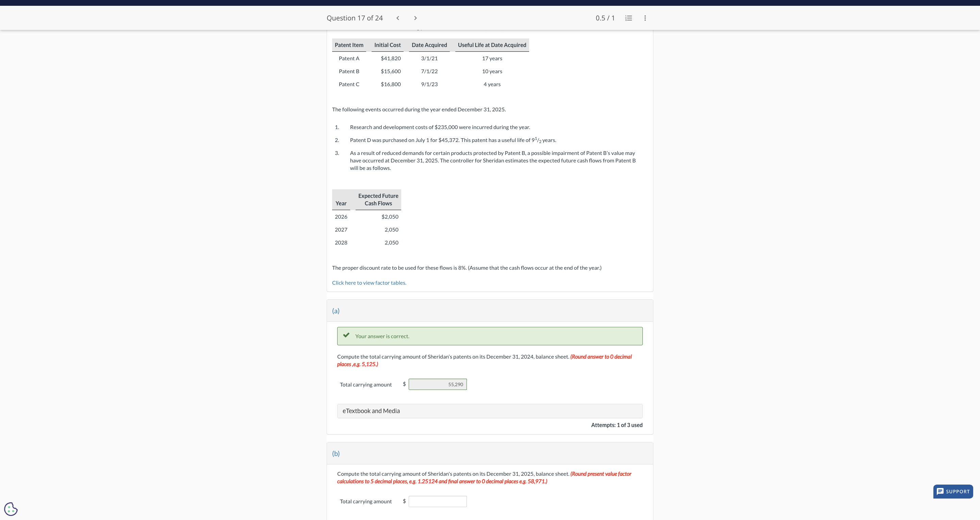
Task: Click the Patent Item column header
Action: [x=348, y=45]
